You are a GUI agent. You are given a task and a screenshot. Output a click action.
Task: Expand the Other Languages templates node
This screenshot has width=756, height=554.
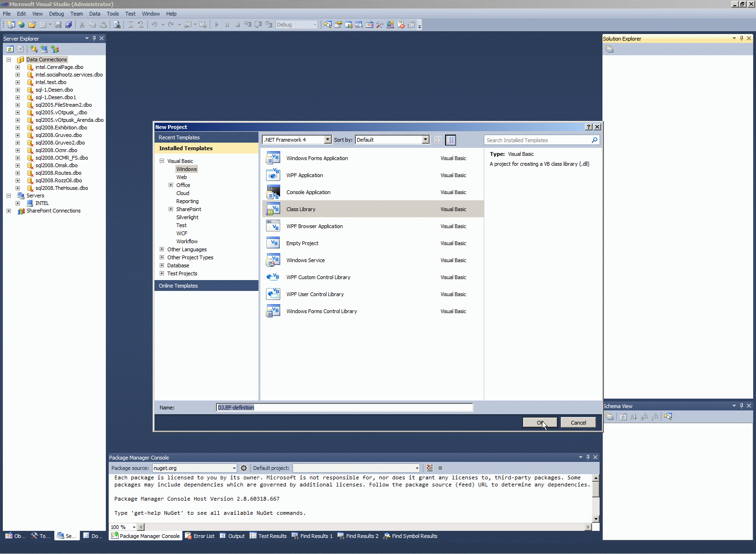[x=162, y=249]
